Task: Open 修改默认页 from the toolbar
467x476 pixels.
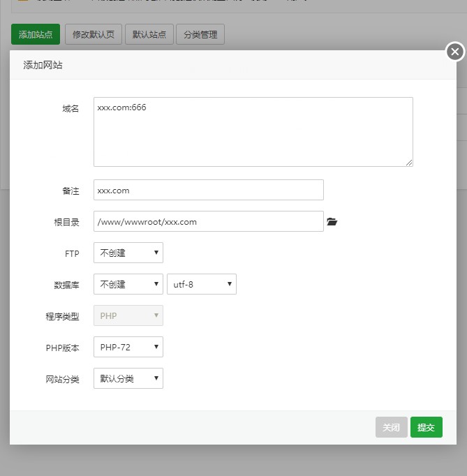Action: pyautogui.click(x=94, y=34)
